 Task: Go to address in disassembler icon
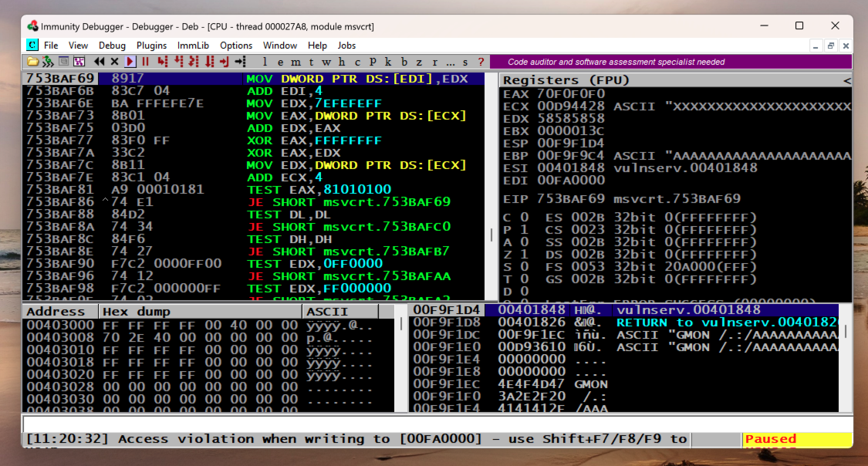point(240,62)
